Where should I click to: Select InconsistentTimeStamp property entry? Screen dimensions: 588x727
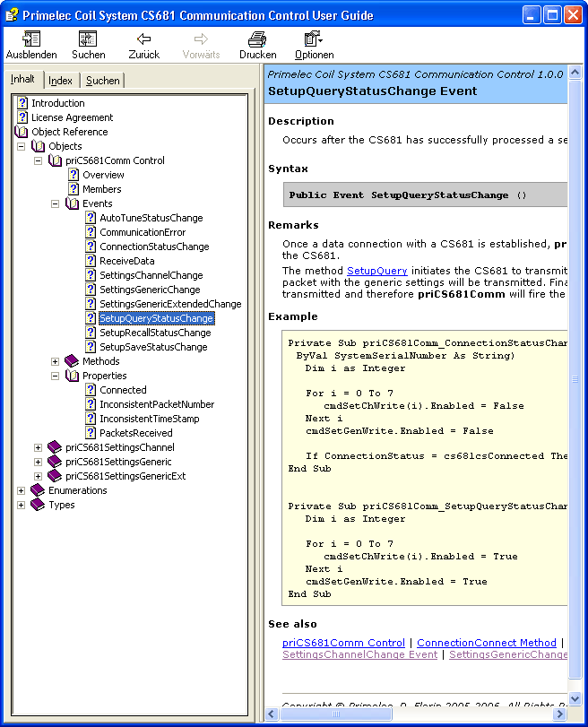(x=150, y=420)
